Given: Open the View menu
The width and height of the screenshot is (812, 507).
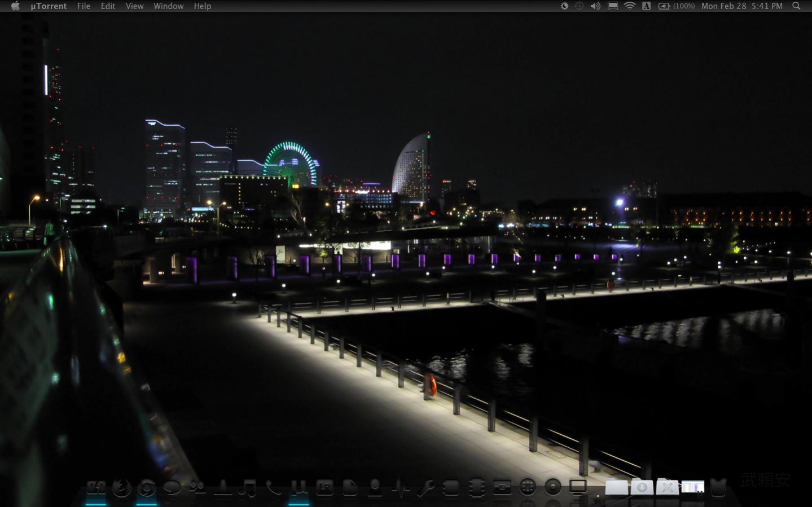Looking at the screenshot, I should click(134, 6).
